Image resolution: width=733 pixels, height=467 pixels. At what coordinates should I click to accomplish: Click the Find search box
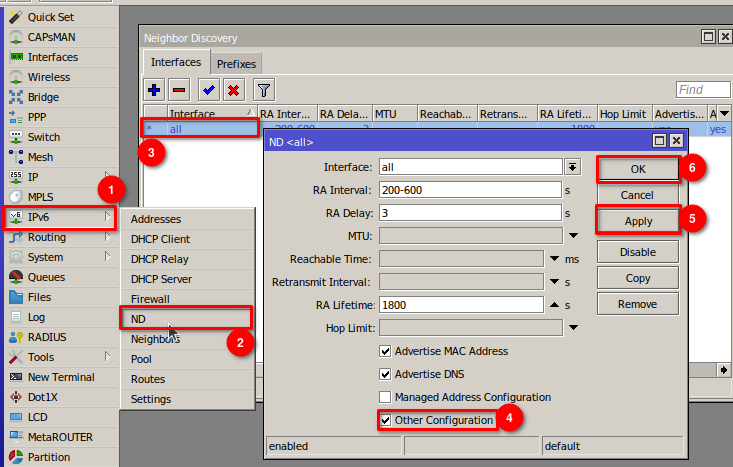click(703, 90)
